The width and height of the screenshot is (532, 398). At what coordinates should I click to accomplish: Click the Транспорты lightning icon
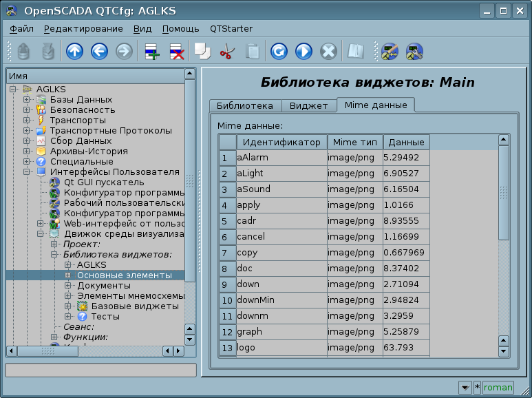click(41, 121)
